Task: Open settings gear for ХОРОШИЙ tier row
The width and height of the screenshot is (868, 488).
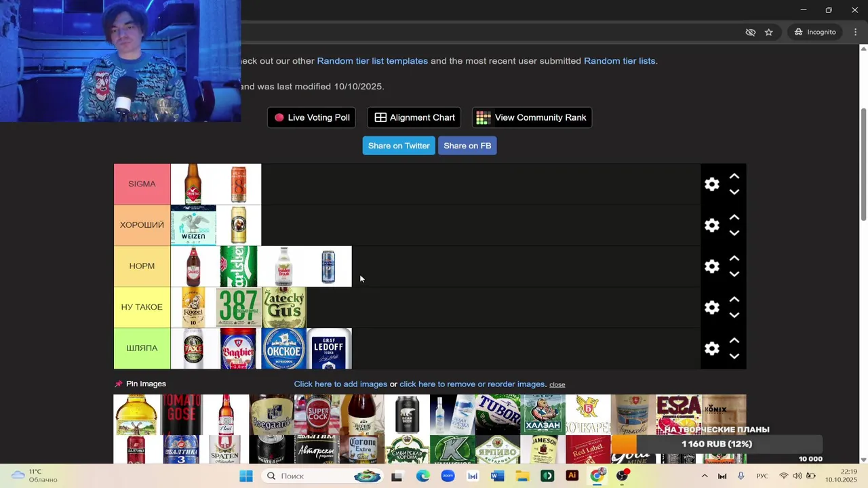Action: tap(711, 226)
